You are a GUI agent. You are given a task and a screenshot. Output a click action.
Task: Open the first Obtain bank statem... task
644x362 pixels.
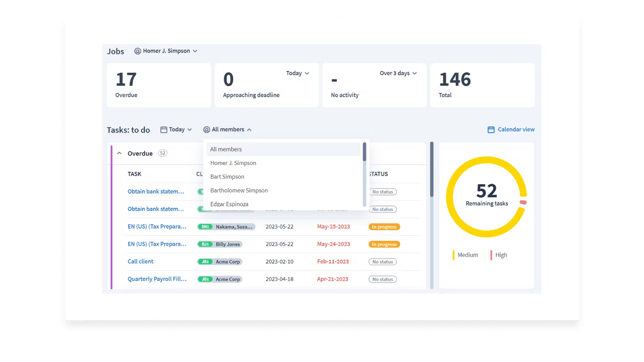(x=156, y=191)
